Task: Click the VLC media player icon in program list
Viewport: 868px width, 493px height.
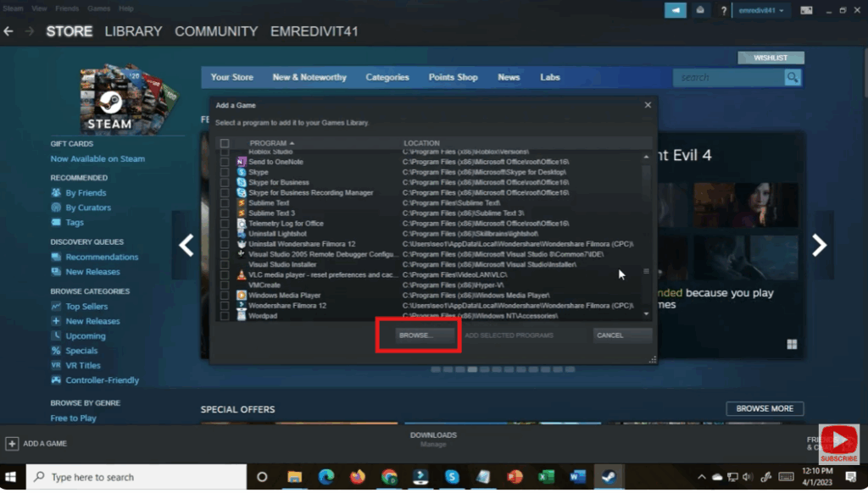Action: pyautogui.click(x=241, y=274)
